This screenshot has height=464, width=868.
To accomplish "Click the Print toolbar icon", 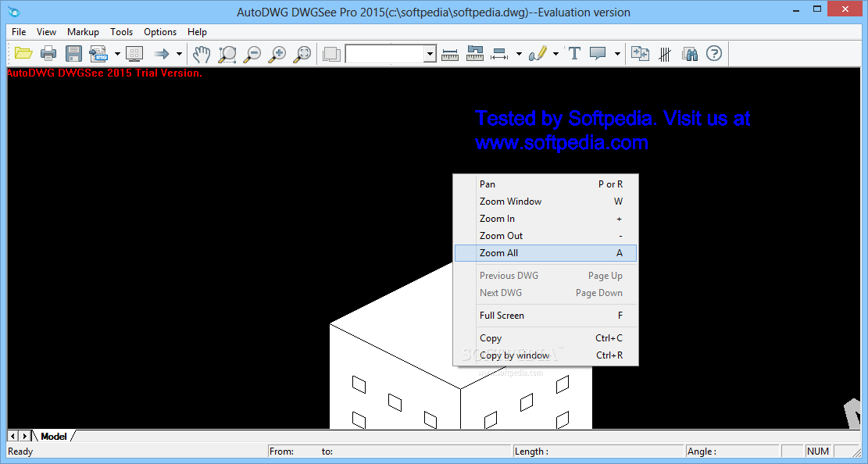I will click(48, 54).
